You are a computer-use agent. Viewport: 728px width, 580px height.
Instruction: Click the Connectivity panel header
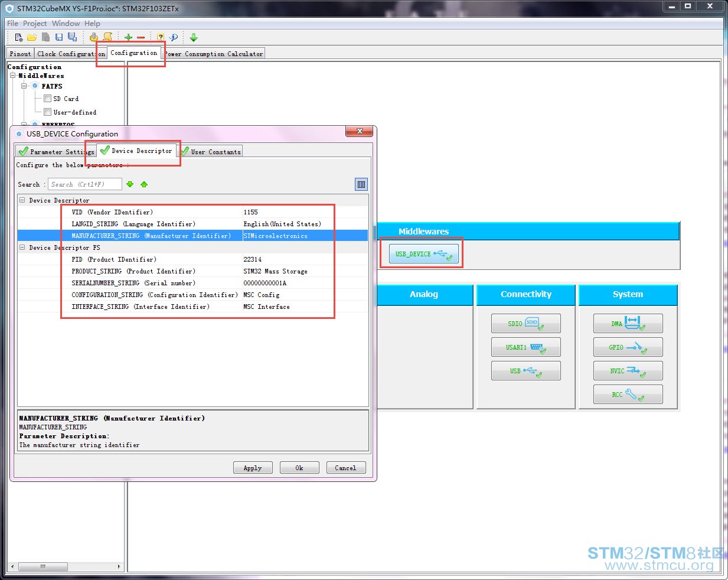525,294
